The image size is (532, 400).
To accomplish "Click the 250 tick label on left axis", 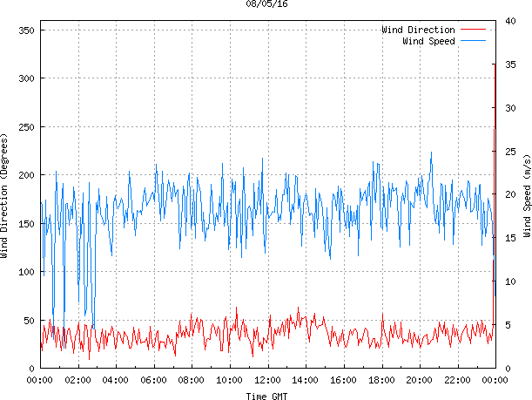I will pos(26,127).
